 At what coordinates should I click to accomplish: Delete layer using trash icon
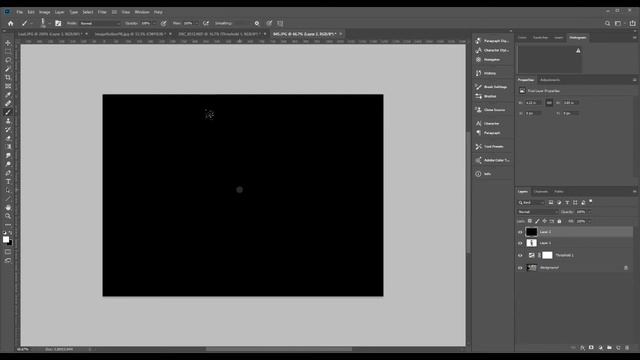[x=627, y=348]
